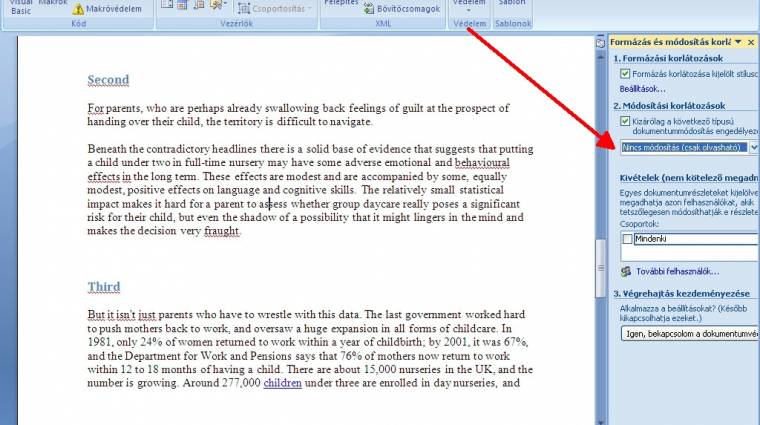Click the first control icon in Vezérlők group
Image resolution: width=760 pixels, height=425 pixels.
pyautogui.click(x=167, y=5)
